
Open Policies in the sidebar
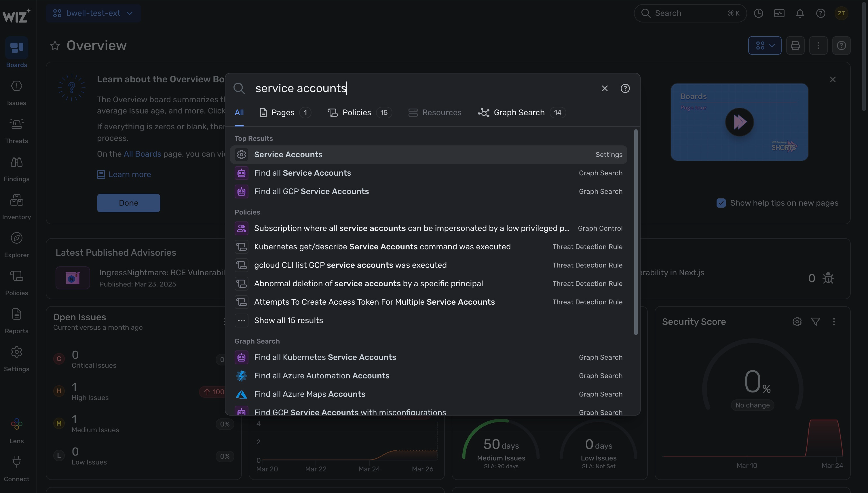click(17, 283)
